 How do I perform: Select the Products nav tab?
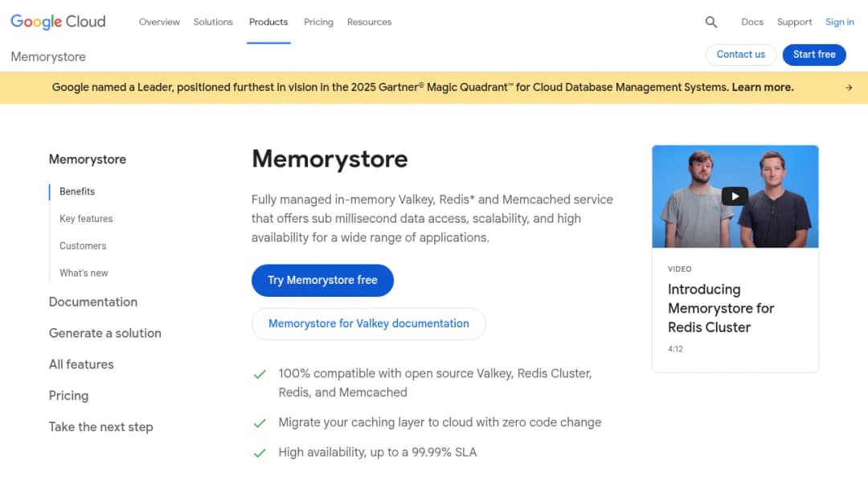point(268,23)
